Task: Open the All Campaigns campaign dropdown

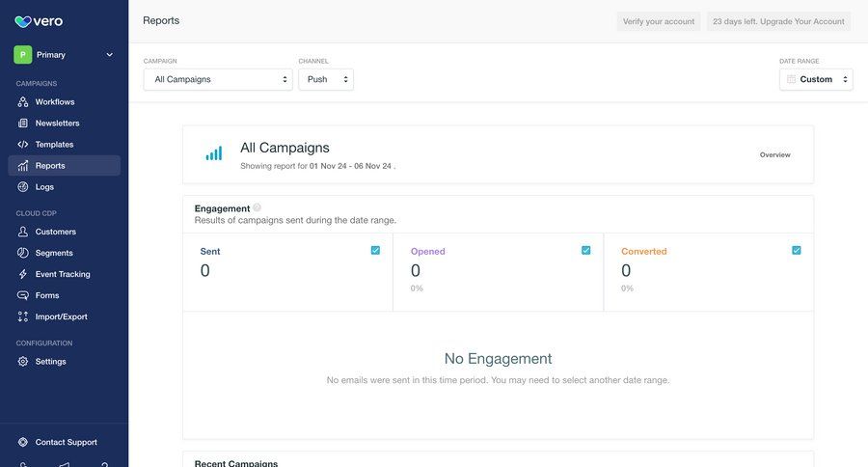Action: [x=218, y=79]
